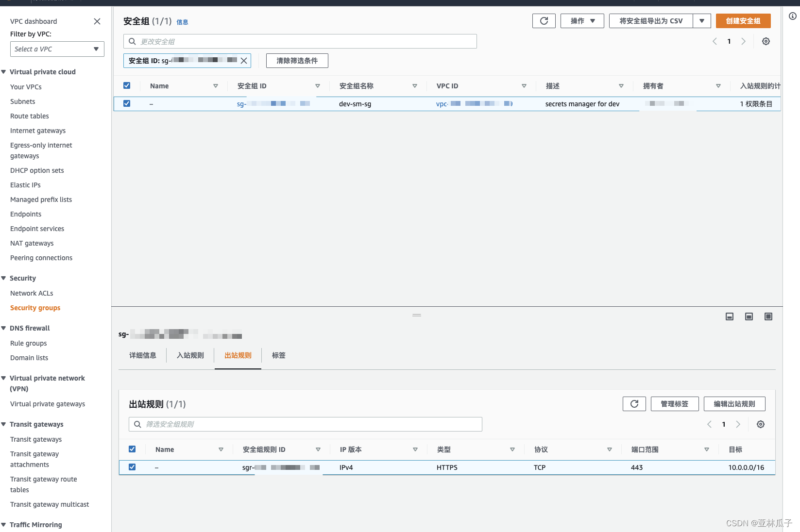Go to next page of outbound rules
800x532 pixels.
[x=738, y=424]
